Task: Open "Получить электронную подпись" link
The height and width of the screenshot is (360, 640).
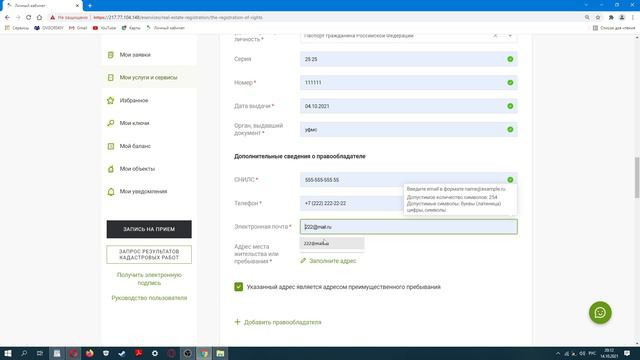Action: pos(149,279)
